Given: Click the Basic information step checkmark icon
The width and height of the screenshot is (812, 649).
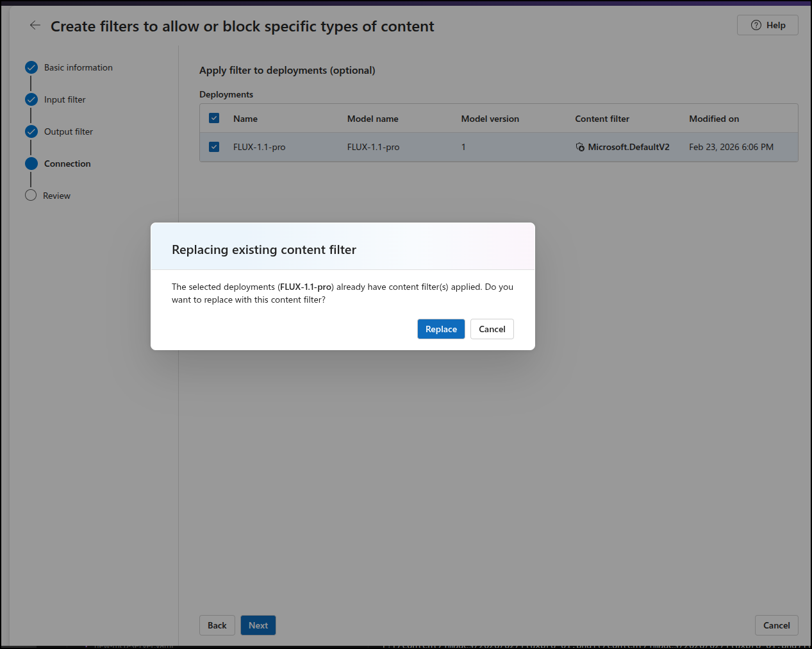Looking at the screenshot, I should click(x=31, y=67).
